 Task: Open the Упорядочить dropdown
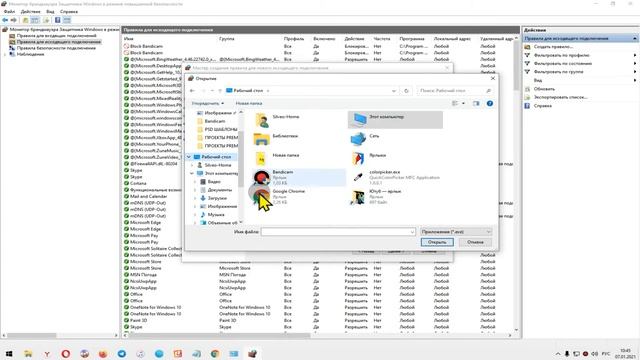(208, 104)
